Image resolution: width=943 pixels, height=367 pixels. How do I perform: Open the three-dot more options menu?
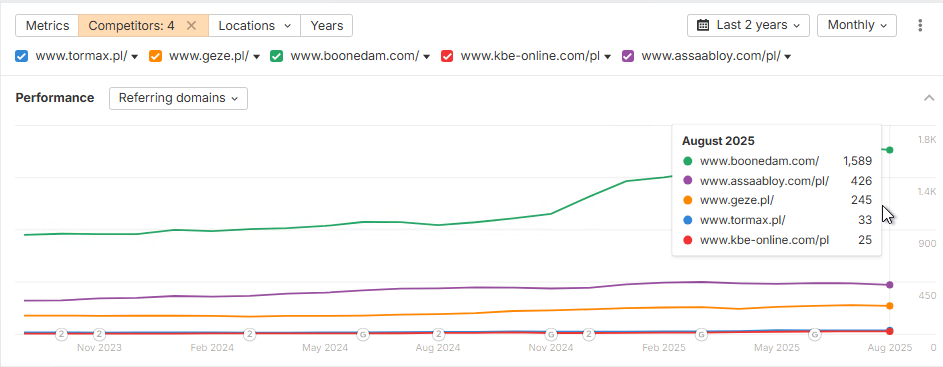pos(920,25)
